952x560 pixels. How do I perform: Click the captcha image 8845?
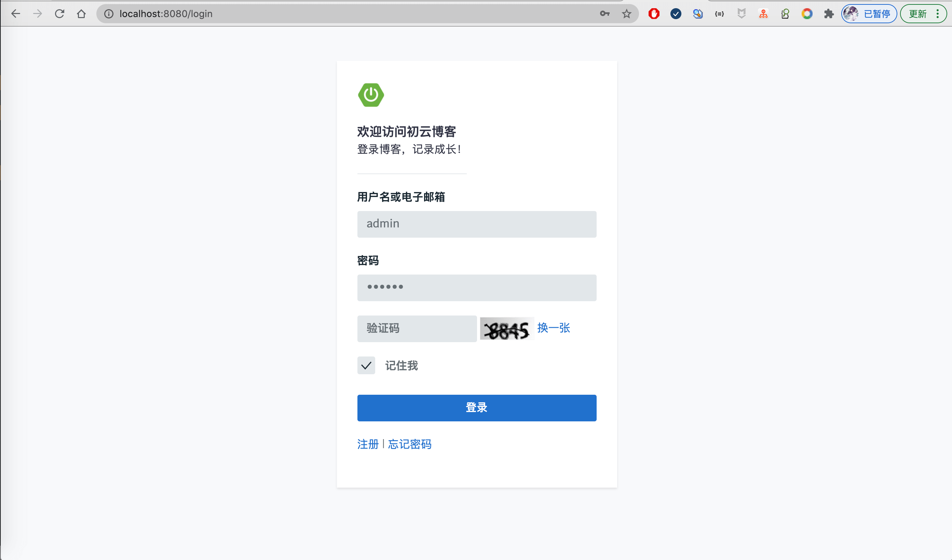click(507, 329)
